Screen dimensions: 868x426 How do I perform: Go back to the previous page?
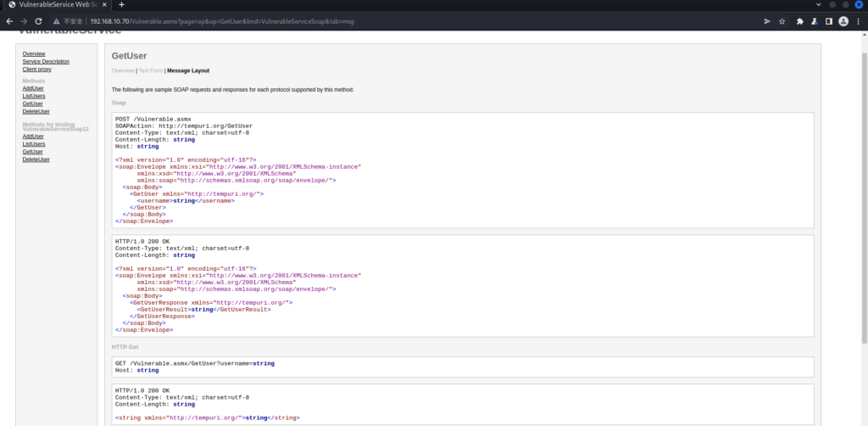pyautogui.click(x=9, y=21)
